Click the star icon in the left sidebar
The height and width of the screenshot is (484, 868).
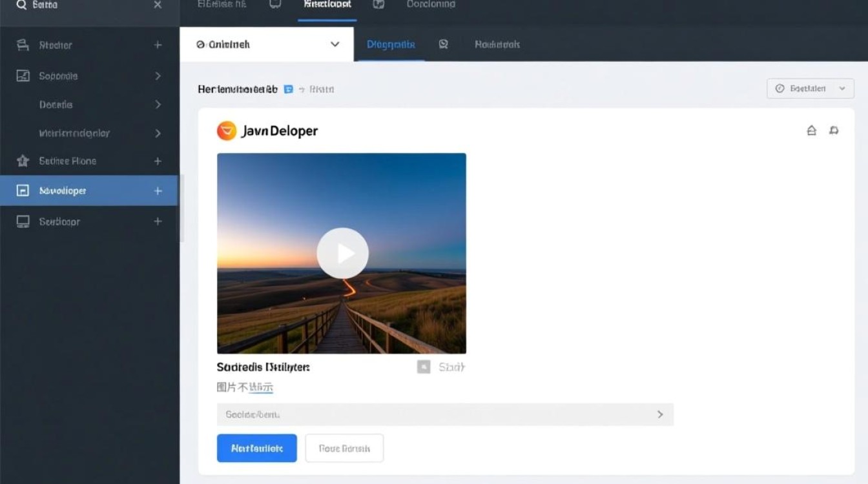pyautogui.click(x=23, y=161)
